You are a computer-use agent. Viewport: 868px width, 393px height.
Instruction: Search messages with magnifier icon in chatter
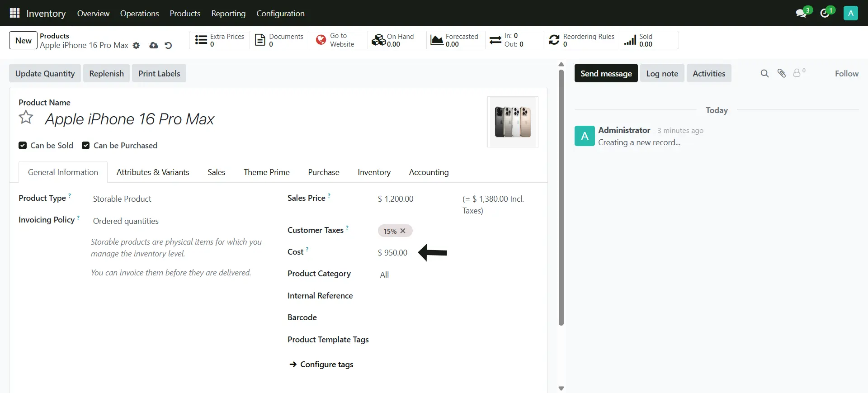pyautogui.click(x=764, y=73)
